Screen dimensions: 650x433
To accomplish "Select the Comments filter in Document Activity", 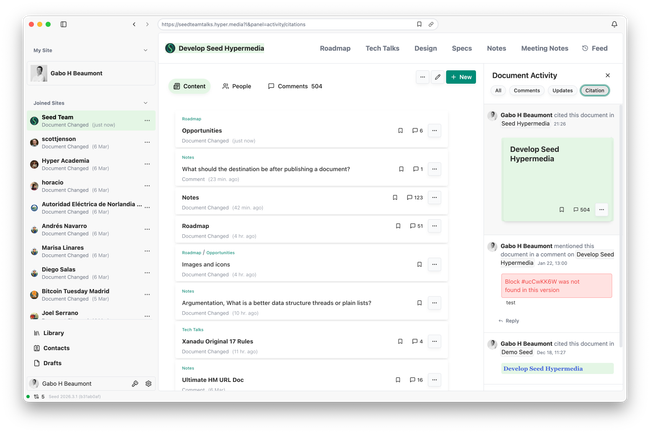I will tap(527, 90).
